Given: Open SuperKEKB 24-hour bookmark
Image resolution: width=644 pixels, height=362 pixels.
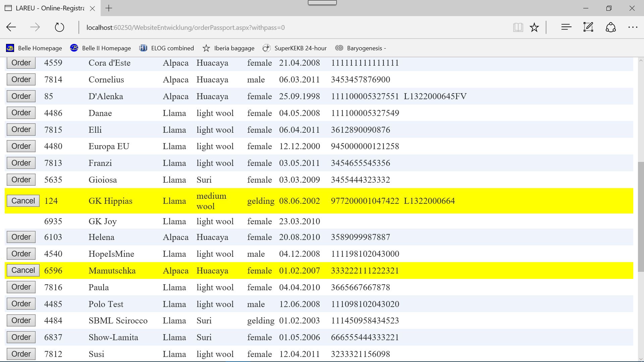Looking at the screenshot, I should coord(294,48).
